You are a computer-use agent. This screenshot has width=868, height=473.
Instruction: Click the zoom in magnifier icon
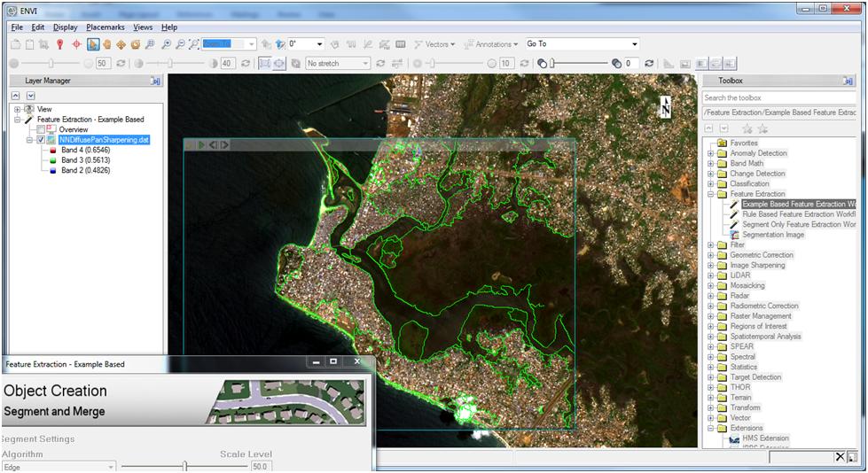[166, 44]
